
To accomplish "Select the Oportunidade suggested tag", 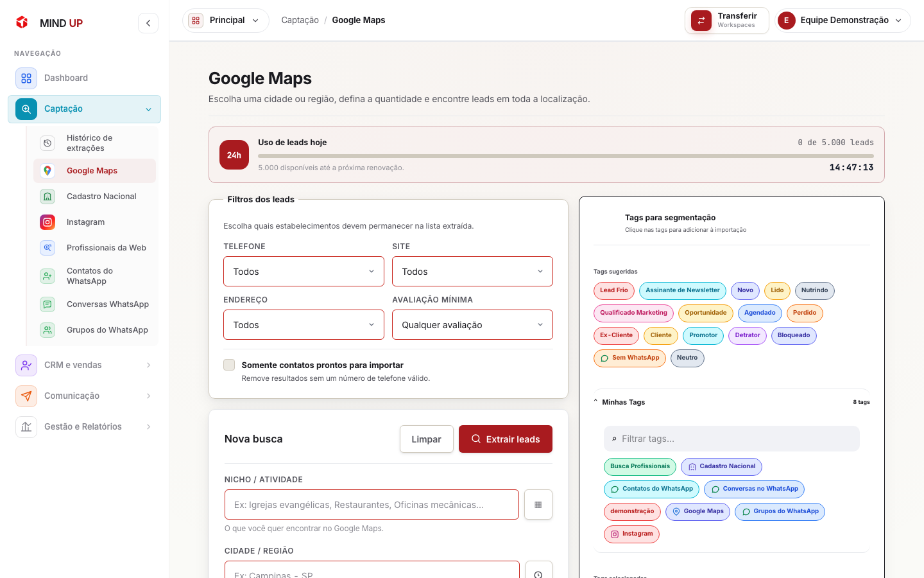I will [x=706, y=313].
